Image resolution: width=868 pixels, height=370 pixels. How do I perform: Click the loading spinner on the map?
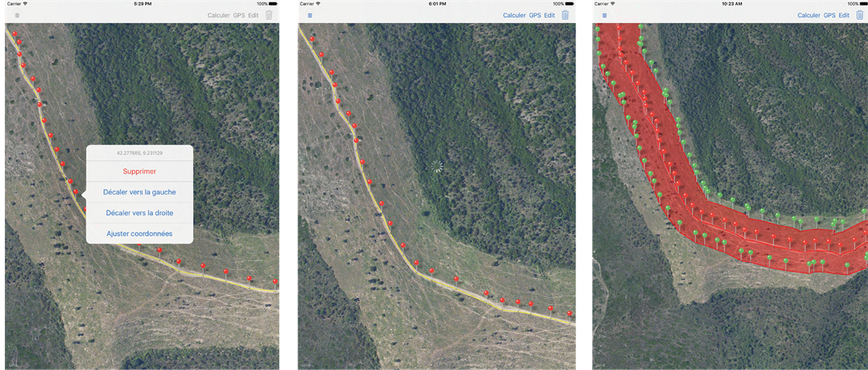436,166
